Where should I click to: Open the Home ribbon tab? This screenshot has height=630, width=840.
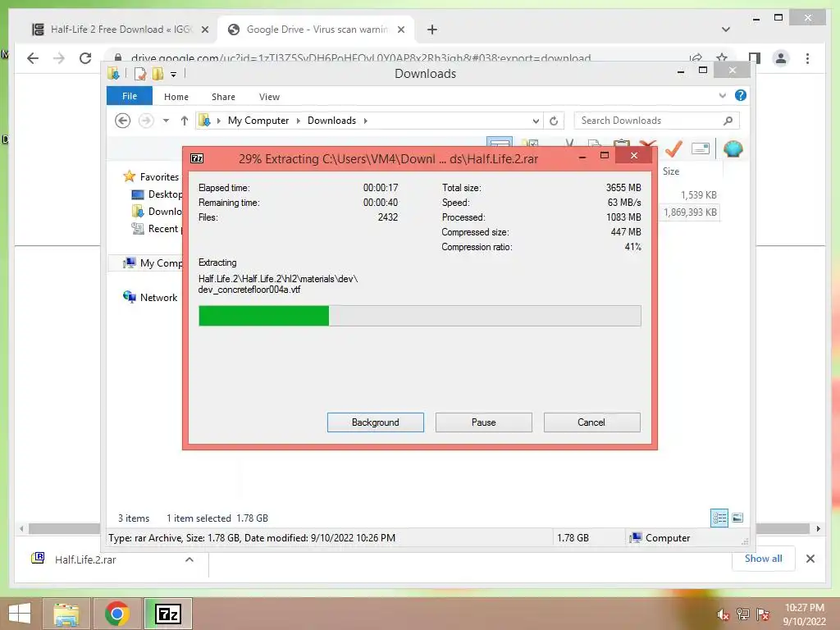coord(176,97)
